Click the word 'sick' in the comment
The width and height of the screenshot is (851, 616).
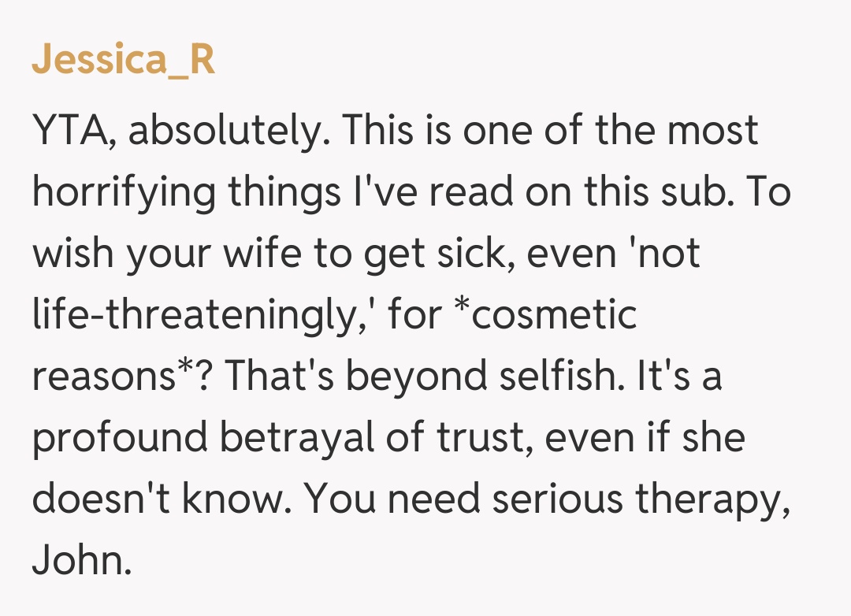tap(472, 254)
